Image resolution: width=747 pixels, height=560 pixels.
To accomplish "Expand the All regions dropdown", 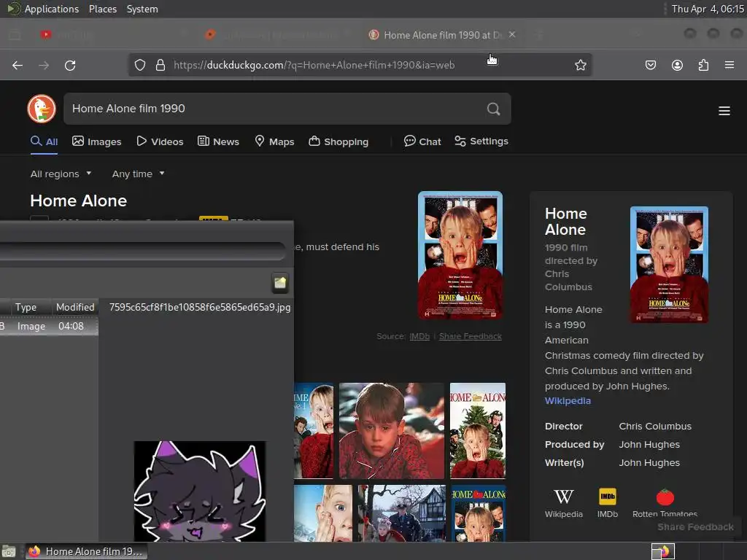I will (x=61, y=174).
